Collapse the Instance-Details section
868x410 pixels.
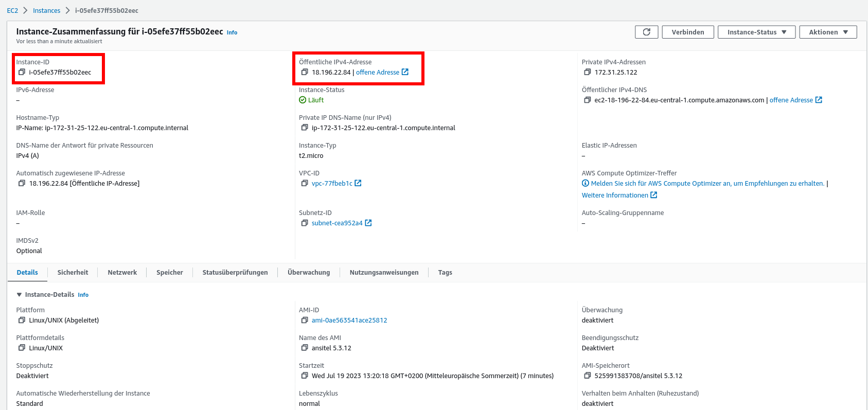coord(20,295)
